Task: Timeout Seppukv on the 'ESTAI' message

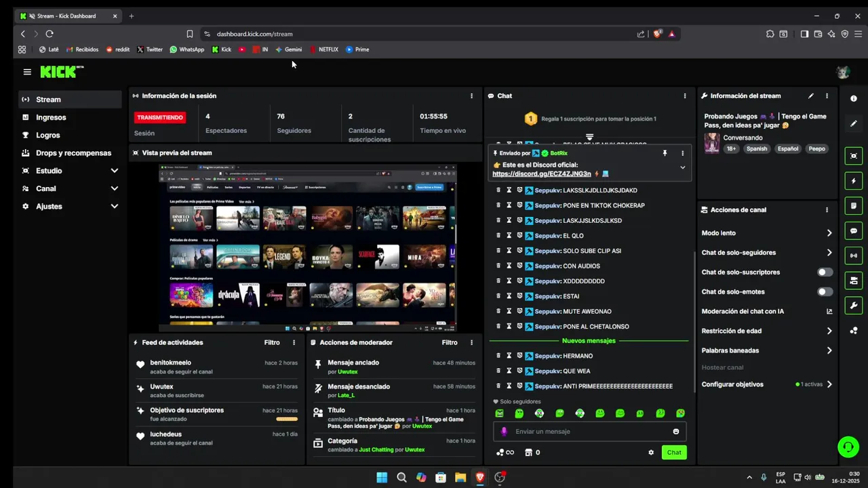Action: (509, 296)
